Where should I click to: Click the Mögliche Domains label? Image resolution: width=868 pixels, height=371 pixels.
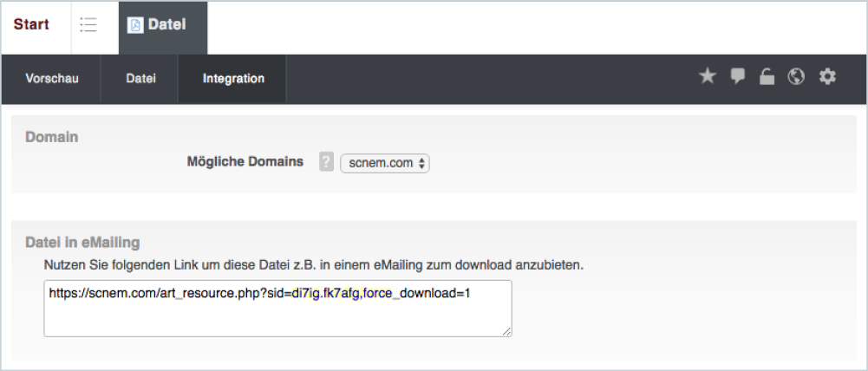click(245, 162)
